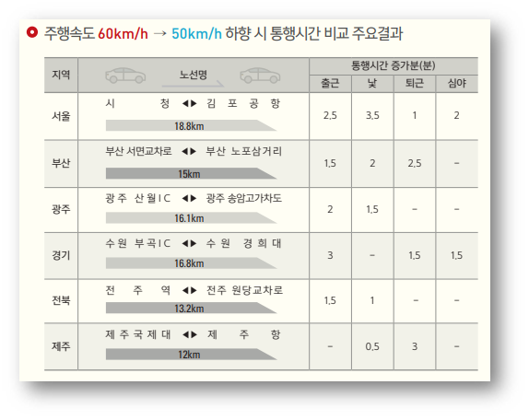The width and height of the screenshot is (529, 420).
Task: Select 광주 row 낮 value 1.5
Action: [x=372, y=209]
